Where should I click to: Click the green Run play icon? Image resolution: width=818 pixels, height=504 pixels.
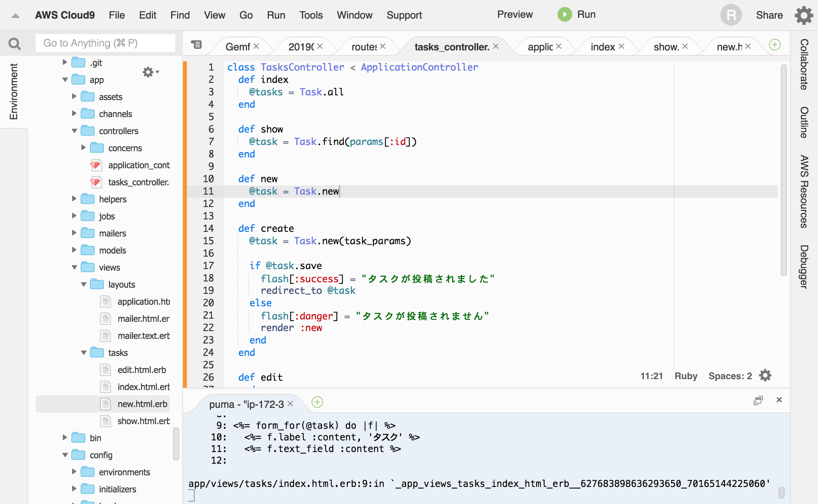tap(564, 15)
